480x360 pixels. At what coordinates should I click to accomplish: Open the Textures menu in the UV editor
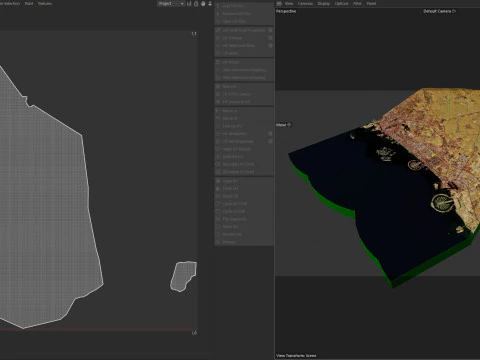coord(45,3)
